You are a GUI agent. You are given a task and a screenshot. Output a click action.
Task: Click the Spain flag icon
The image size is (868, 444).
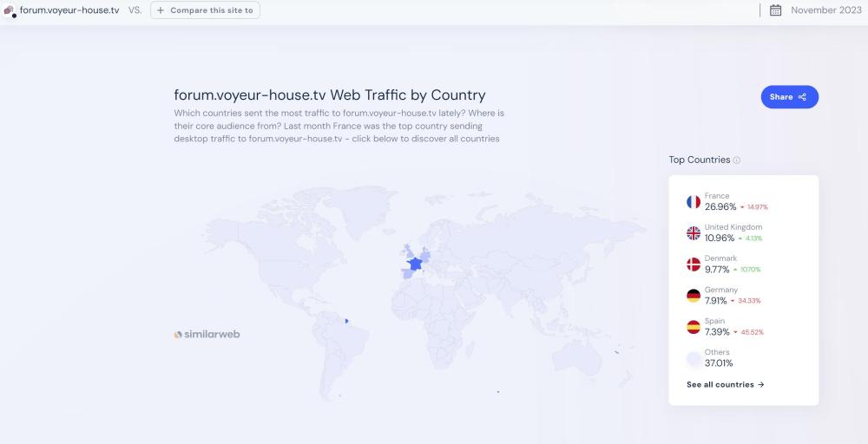[x=693, y=327]
